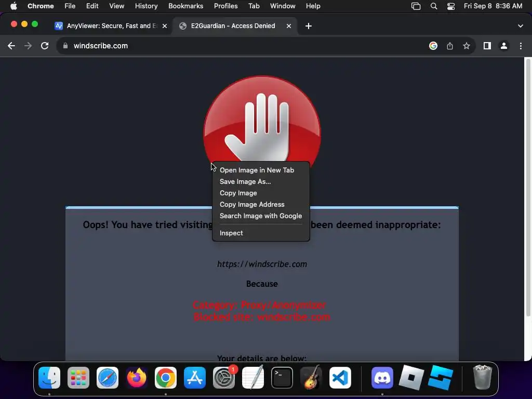Open Visual Studio Code from the Dock
532x399 pixels.
(340, 378)
